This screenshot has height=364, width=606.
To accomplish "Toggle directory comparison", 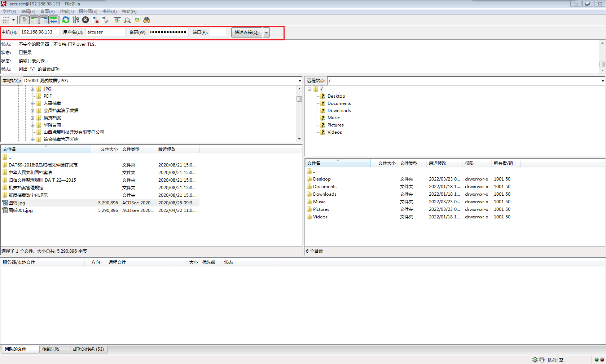I will [127, 20].
